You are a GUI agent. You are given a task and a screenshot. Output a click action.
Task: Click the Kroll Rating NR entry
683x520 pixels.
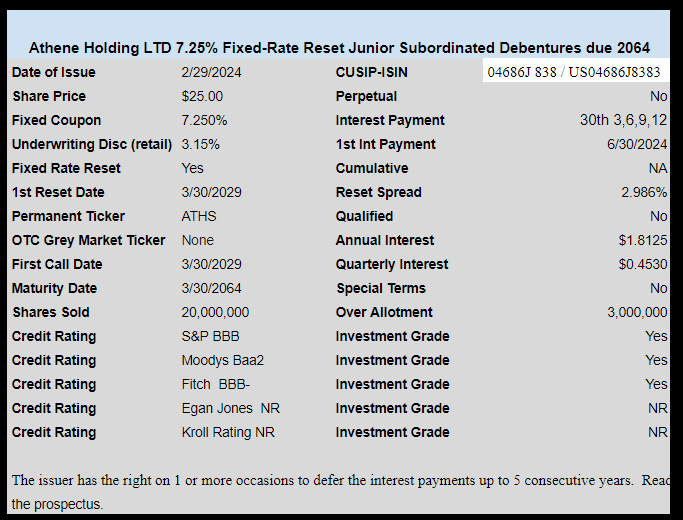[228, 432]
